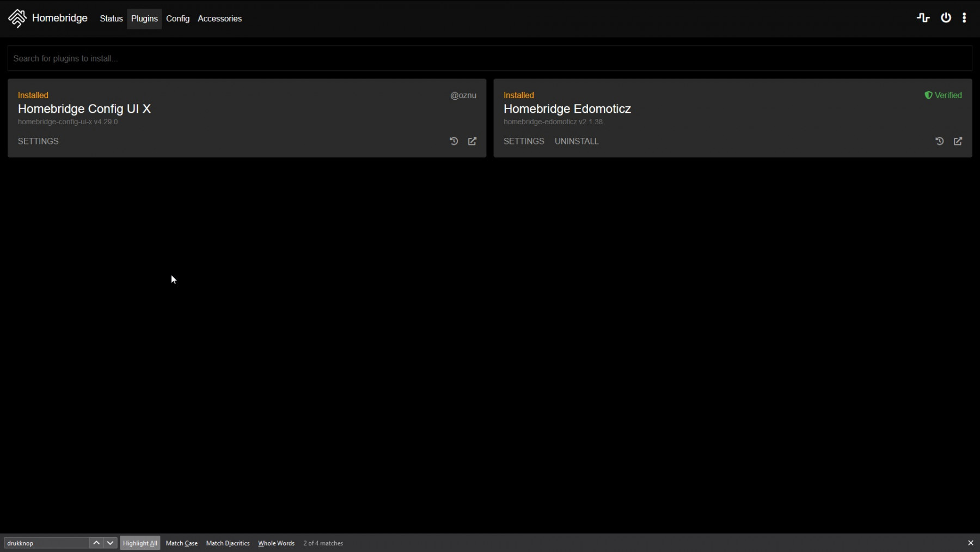
Task: Open version history for Homebridge Edomoticz
Action: (x=939, y=141)
